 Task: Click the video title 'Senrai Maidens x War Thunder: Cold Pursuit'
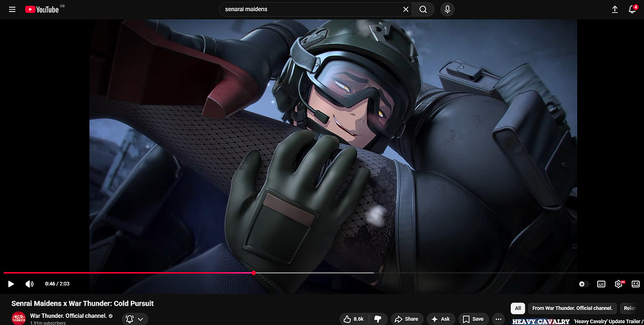coord(82,304)
